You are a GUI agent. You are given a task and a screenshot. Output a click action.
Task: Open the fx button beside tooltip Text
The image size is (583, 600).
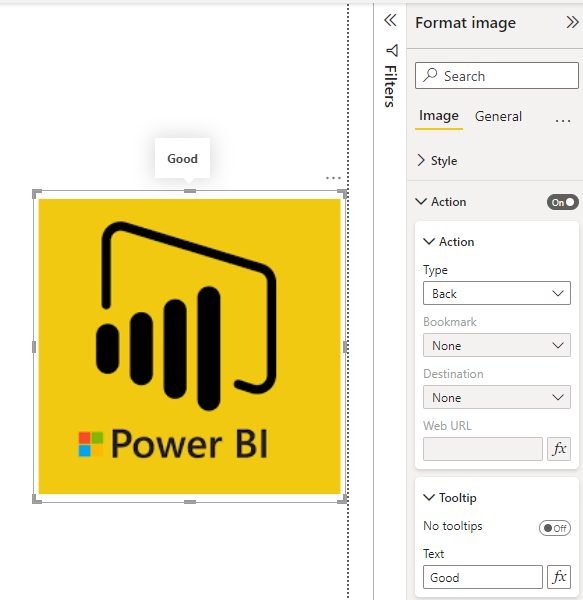559,577
